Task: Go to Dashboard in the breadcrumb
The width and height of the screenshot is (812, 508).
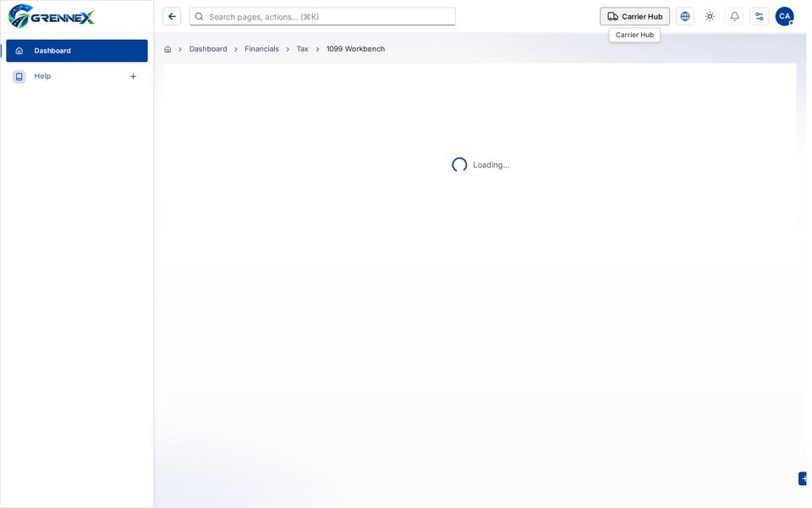Action: 208,49
